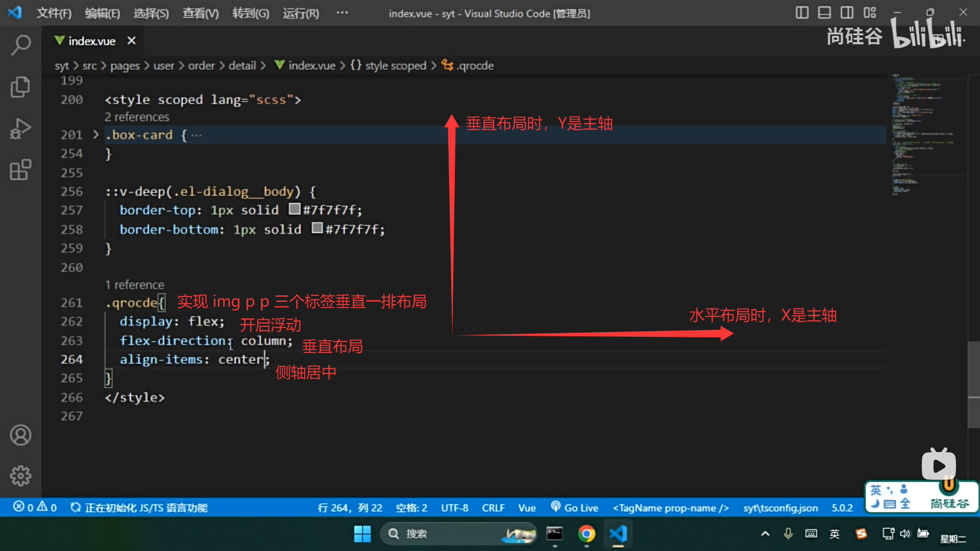
Task: Toggle bottom panel layout button
Action: [x=824, y=13]
